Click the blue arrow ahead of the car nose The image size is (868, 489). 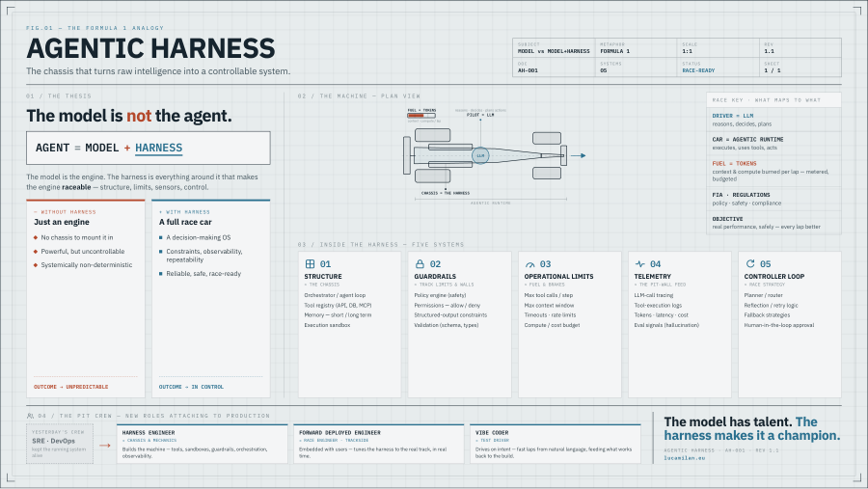(x=578, y=155)
